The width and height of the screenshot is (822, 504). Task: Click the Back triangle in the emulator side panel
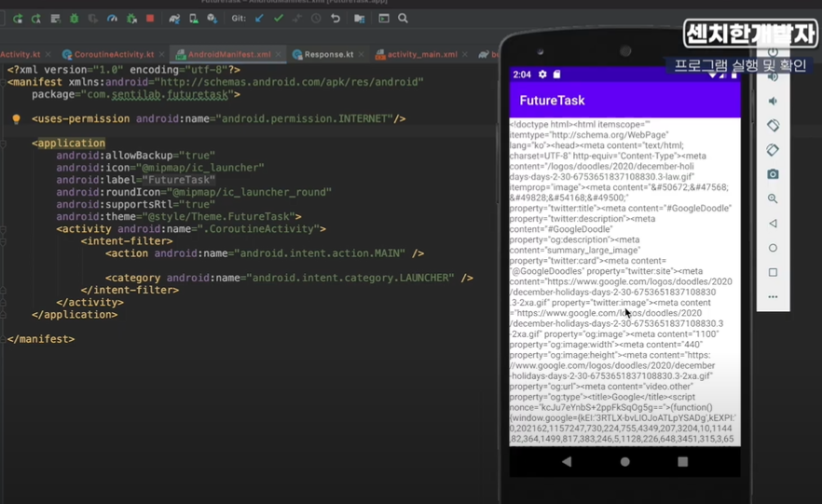click(773, 224)
